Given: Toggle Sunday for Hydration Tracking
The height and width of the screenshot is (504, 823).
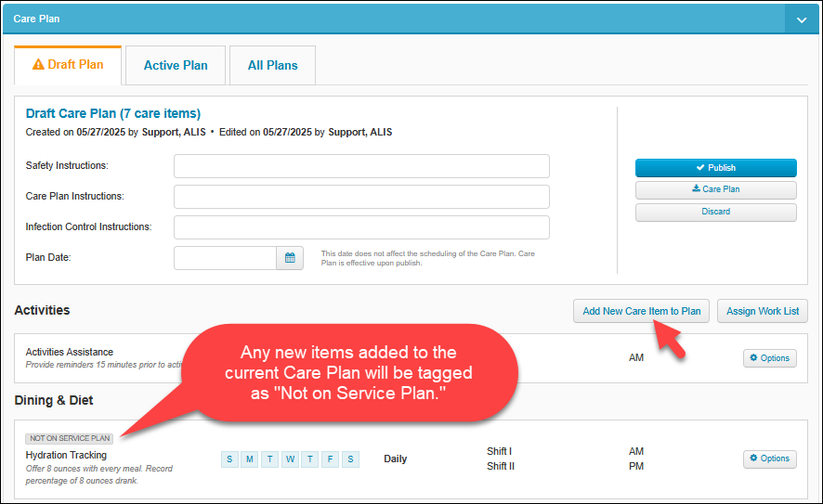Looking at the screenshot, I should coord(229,459).
